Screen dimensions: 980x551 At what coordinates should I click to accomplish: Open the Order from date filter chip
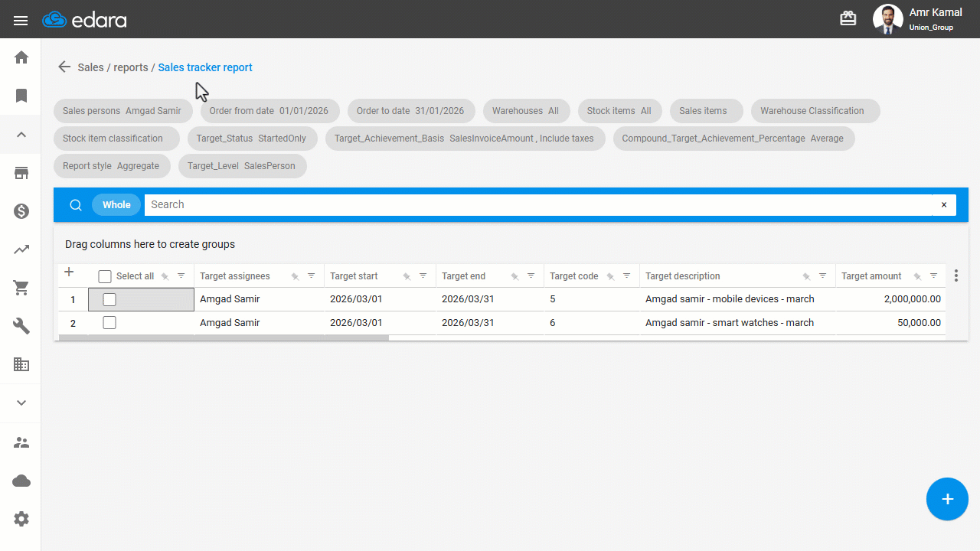coord(269,111)
